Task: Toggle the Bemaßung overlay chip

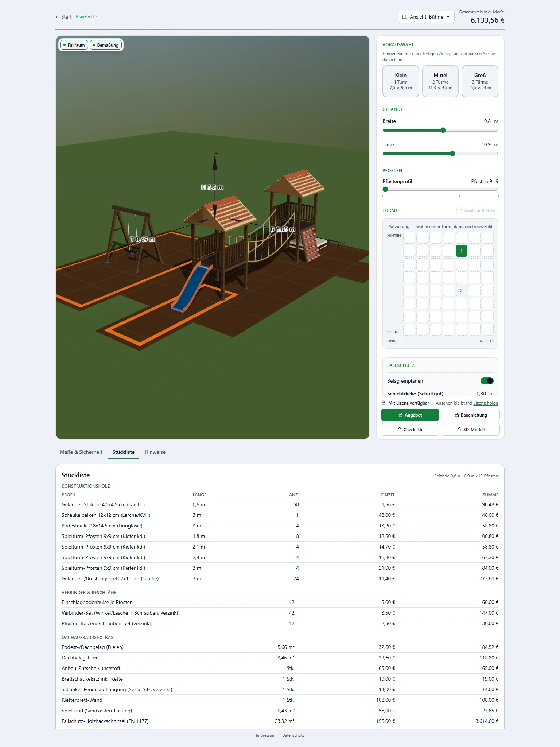Action: point(106,45)
